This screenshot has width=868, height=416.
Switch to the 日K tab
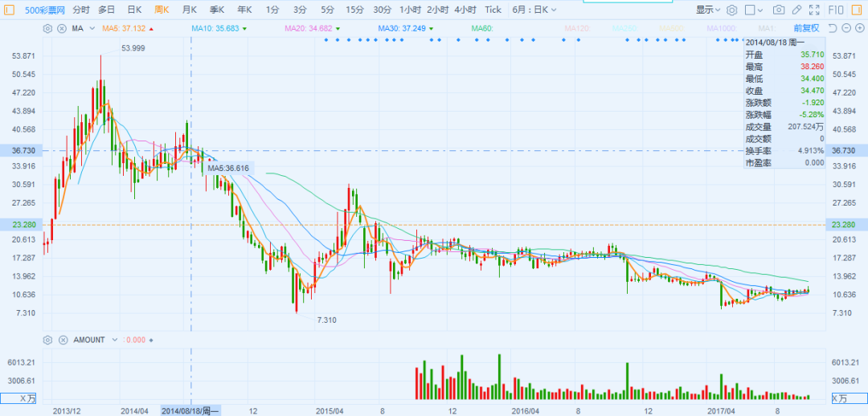point(134,10)
